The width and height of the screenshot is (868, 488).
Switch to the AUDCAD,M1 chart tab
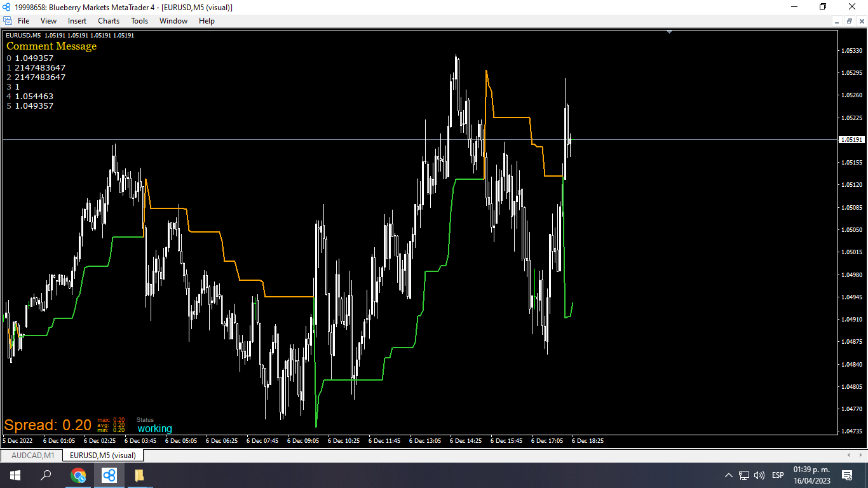tap(33, 456)
